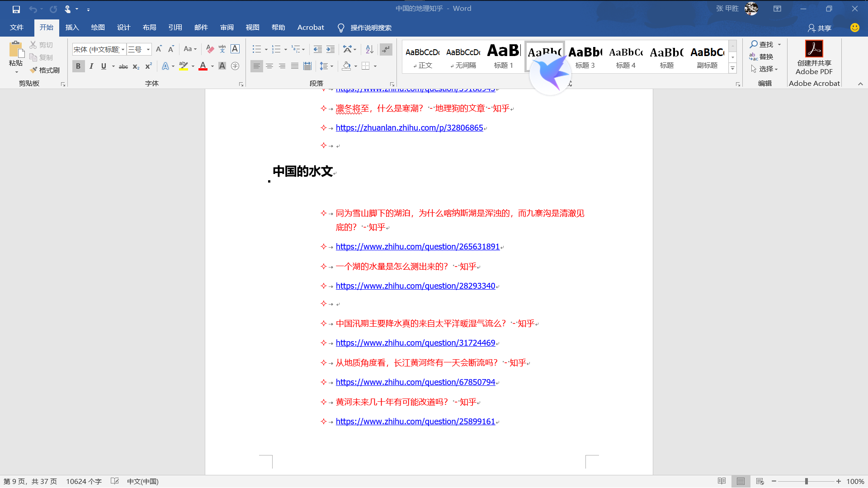Click the Decrease indent icon
Screen dimensions: 868x488
(318, 49)
